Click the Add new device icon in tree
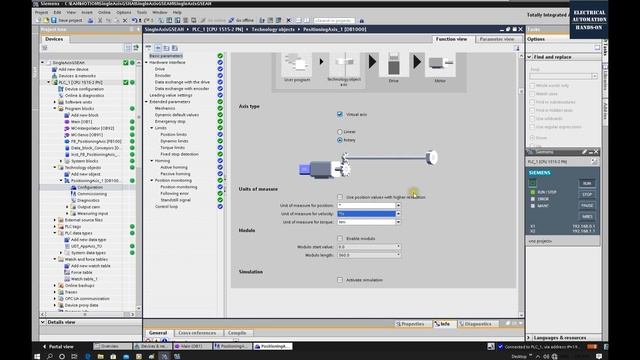The height and width of the screenshot is (360, 640). (x=54, y=69)
